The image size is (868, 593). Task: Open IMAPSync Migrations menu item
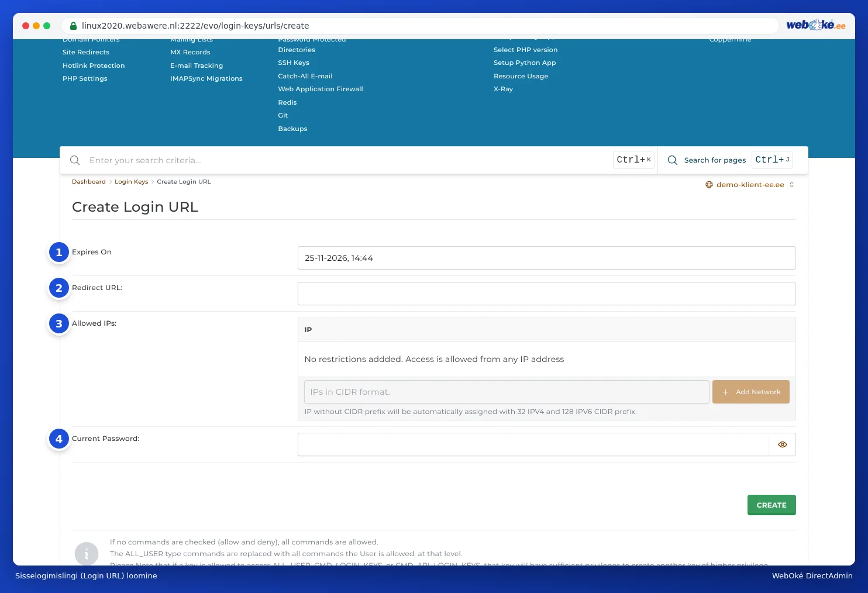pyautogui.click(x=206, y=78)
